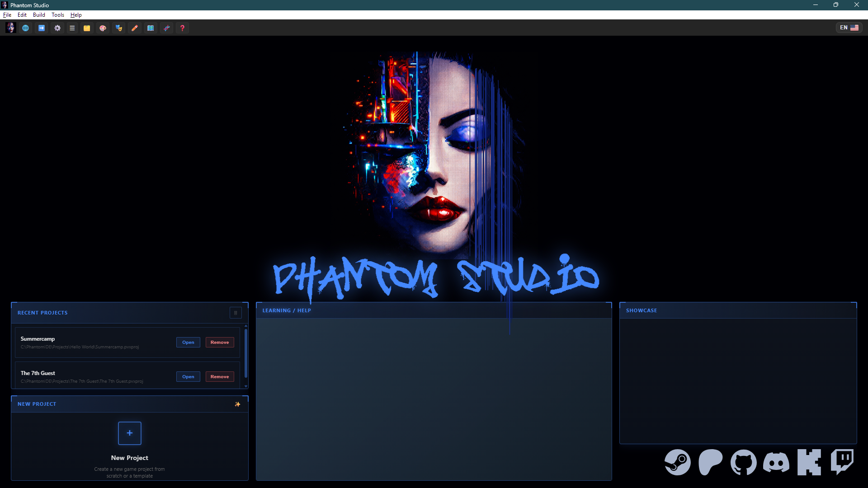
Task: Open the folder icon to browse projects
Action: (x=87, y=28)
